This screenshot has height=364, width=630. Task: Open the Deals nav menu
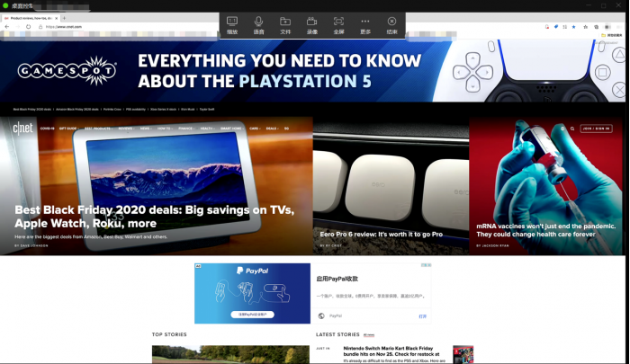coord(273,129)
